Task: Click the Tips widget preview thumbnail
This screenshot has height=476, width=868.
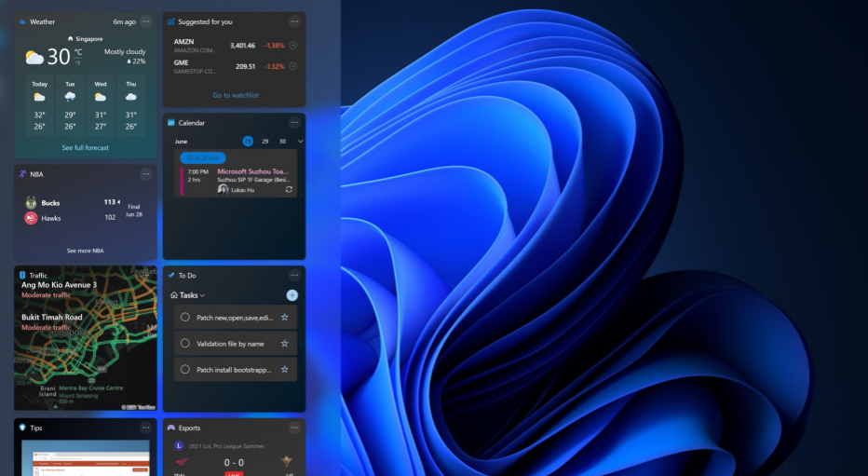Action: pyautogui.click(x=86, y=457)
